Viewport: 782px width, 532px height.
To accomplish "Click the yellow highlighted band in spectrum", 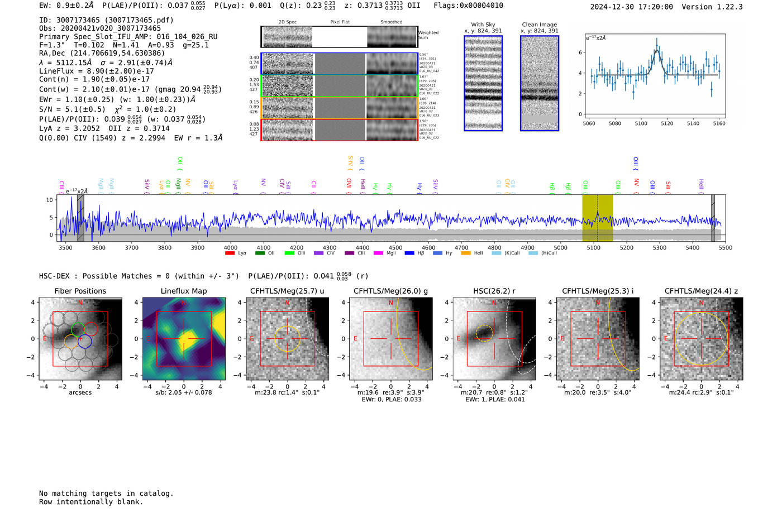I will coord(598,218).
